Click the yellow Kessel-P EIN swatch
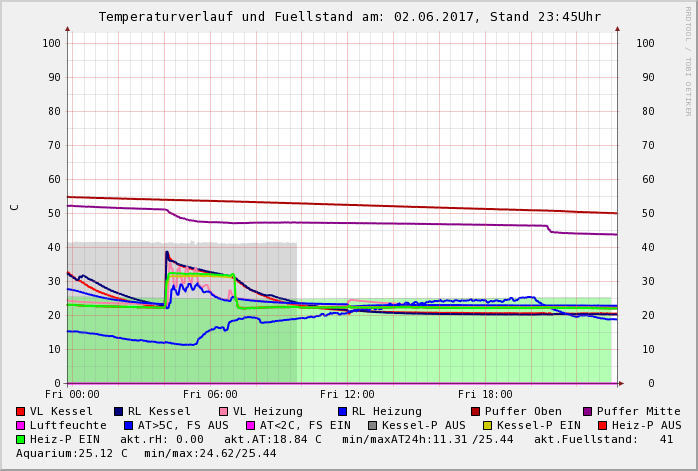 489,425
